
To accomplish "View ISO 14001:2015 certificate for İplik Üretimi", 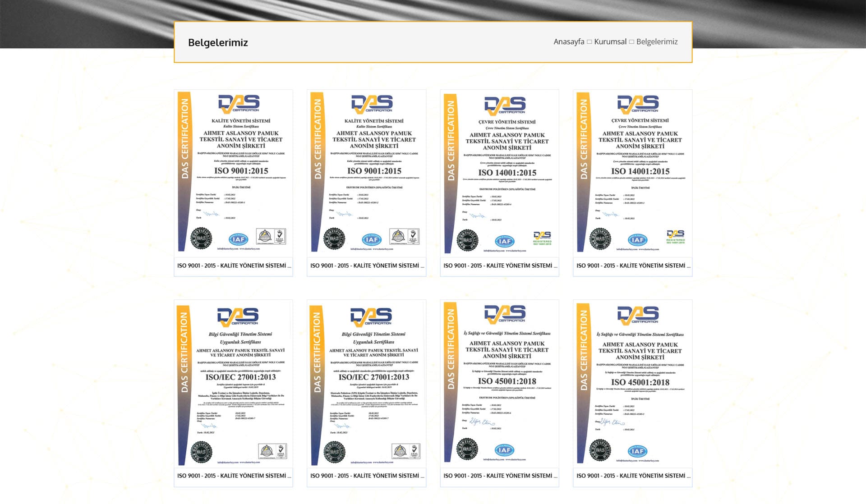I will (x=632, y=173).
